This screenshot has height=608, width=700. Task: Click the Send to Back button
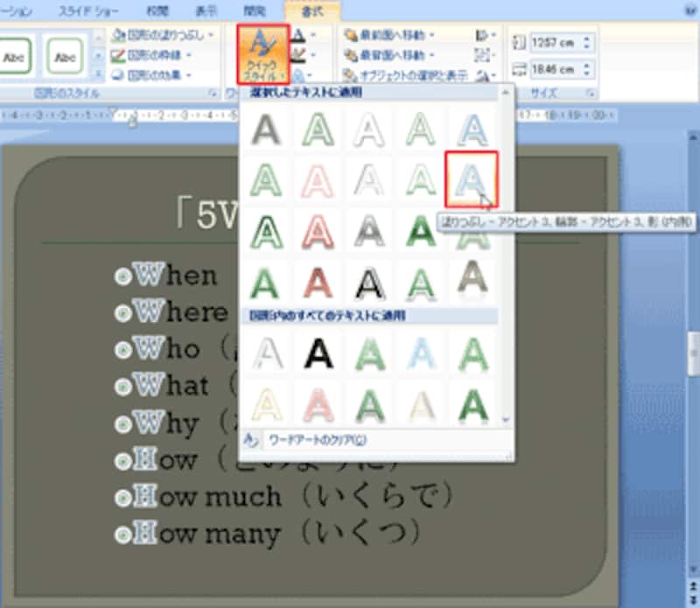(x=390, y=54)
